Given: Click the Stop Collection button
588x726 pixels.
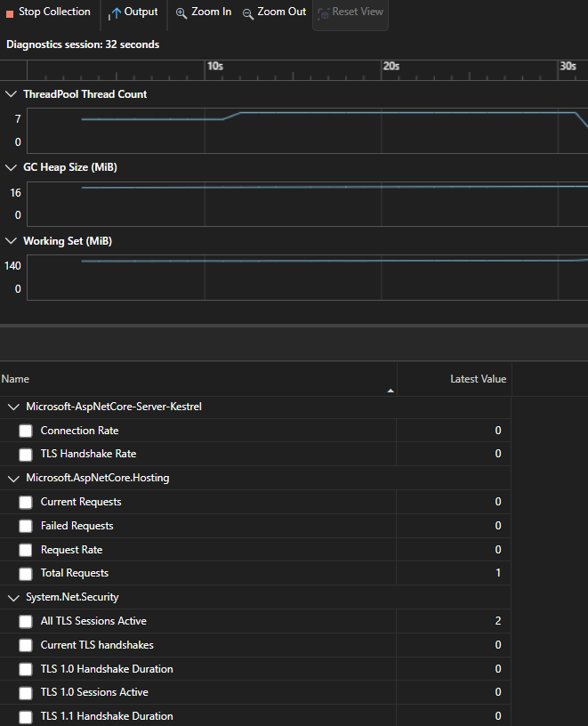Looking at the screenshot, I should click(x=48, y=12).
